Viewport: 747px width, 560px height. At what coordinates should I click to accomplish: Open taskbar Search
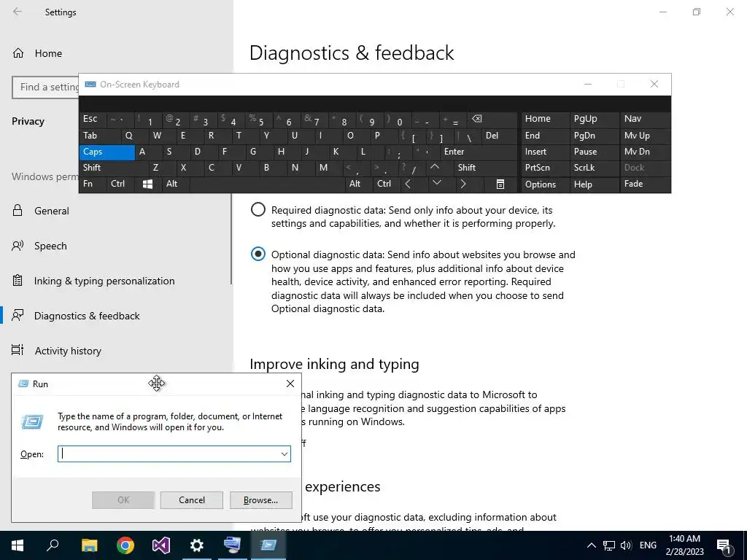53,545
